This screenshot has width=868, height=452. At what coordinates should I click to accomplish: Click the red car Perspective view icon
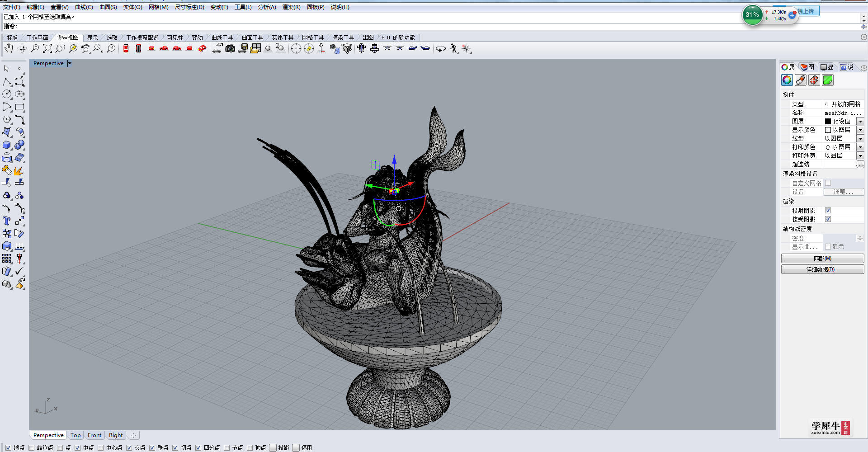202,48
